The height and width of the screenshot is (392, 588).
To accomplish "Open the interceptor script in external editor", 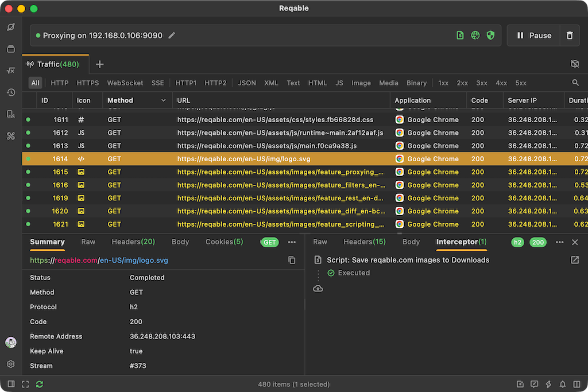I will [574, 260].
